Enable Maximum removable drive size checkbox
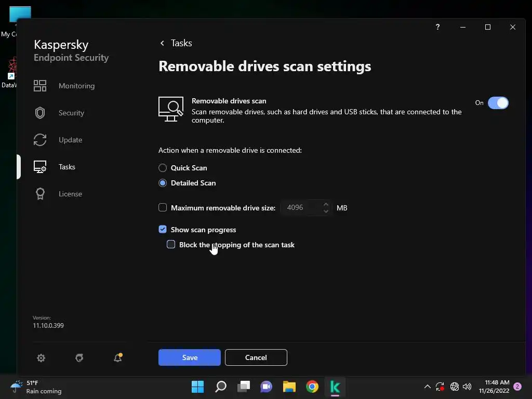Image resolution: width=532 pixels, height=399 pixels. click(x=163, y=207)
